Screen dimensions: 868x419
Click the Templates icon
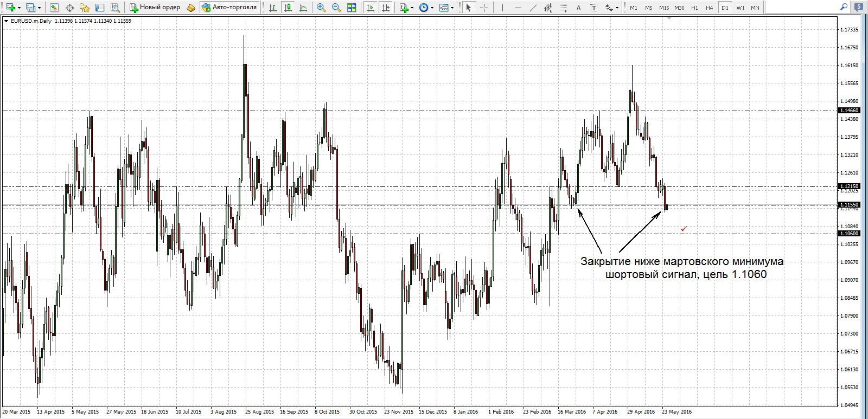444,8
